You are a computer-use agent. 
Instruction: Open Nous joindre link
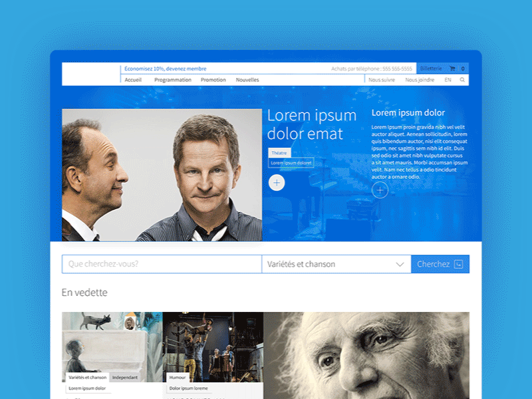[x=420, y=80]
